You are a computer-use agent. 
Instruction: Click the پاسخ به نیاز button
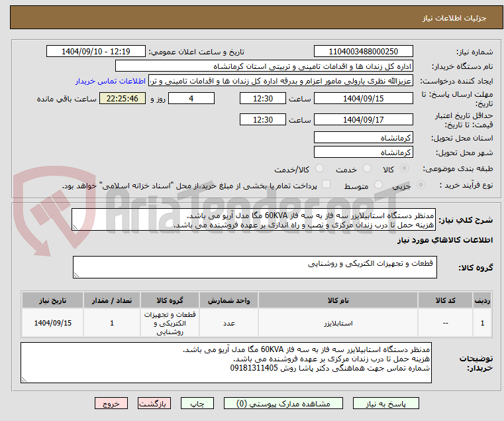(385, 403)
